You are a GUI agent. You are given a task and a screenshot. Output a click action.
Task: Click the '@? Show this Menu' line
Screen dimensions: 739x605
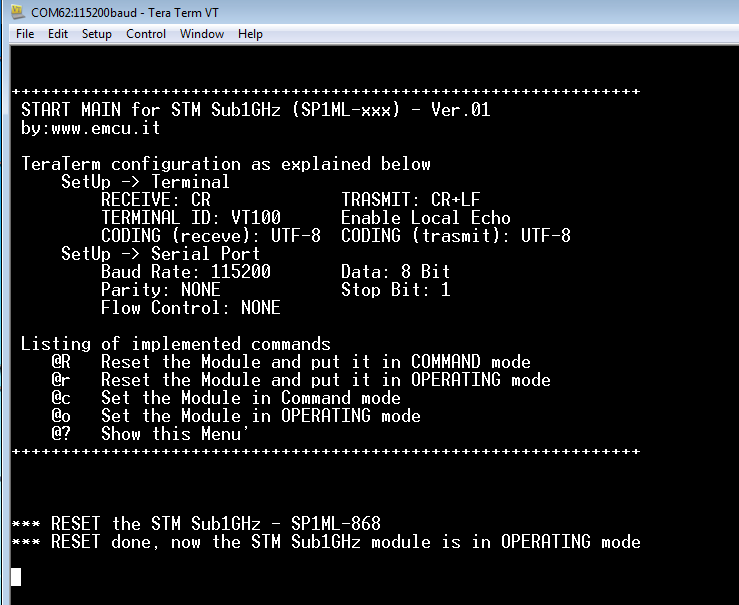click(x=150, y=434)
